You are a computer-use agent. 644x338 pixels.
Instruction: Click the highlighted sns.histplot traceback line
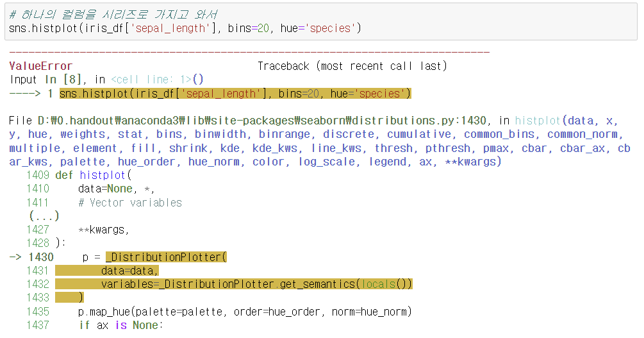(x=235, y=94)
